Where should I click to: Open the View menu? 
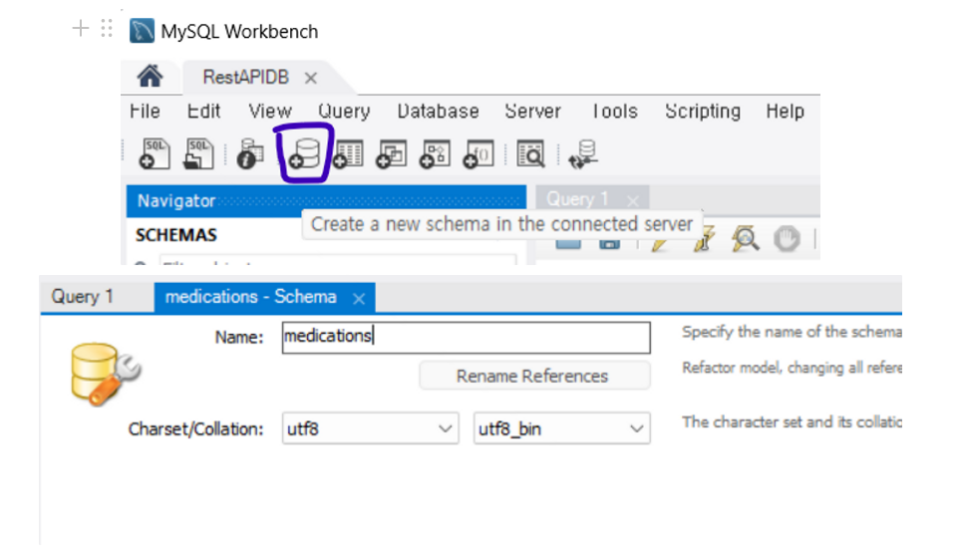click(x=270, y=111)
